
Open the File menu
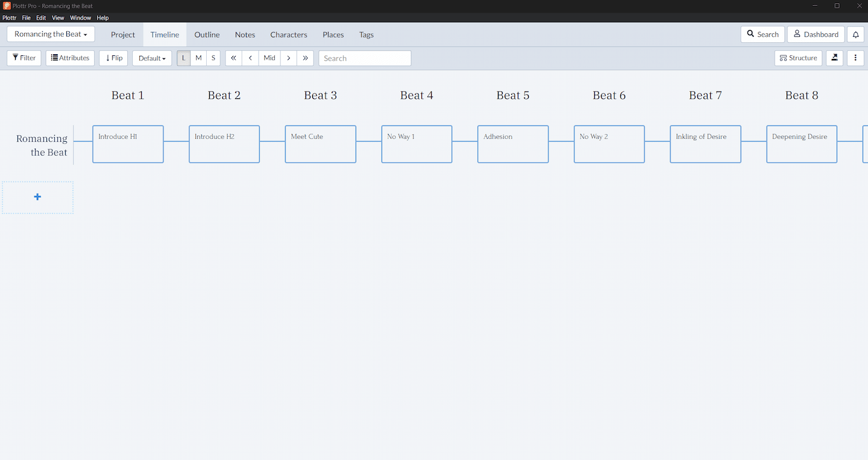(27, 18)
